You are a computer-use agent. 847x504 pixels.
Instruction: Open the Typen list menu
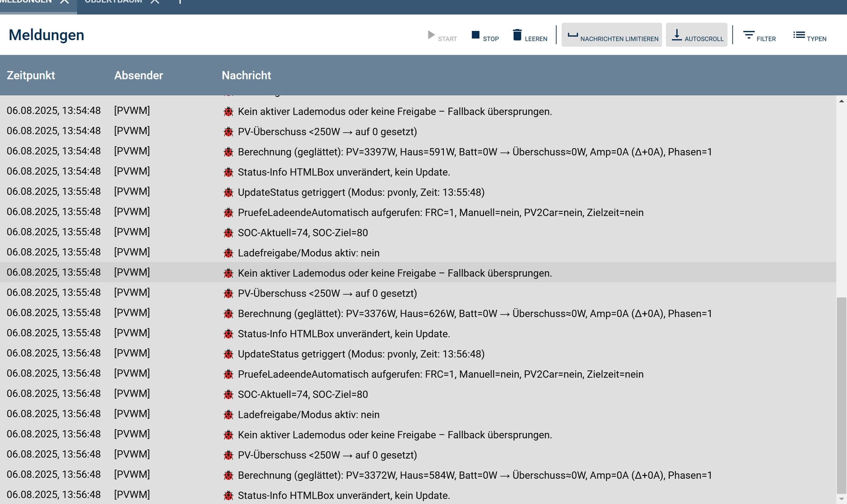810,35
